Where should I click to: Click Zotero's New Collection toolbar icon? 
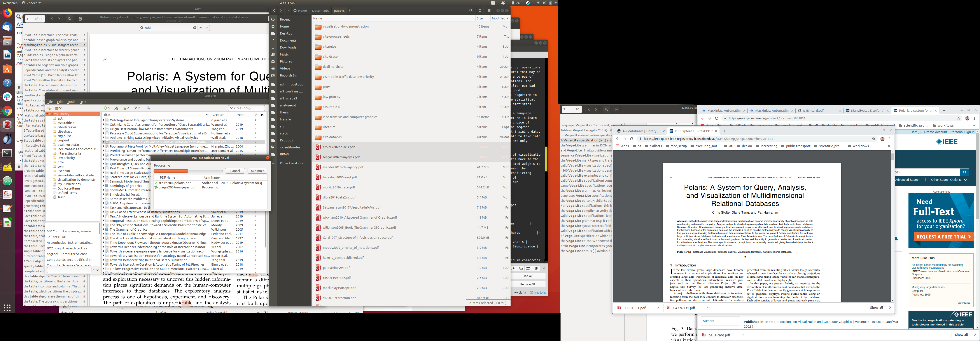(x=49, y=108)
